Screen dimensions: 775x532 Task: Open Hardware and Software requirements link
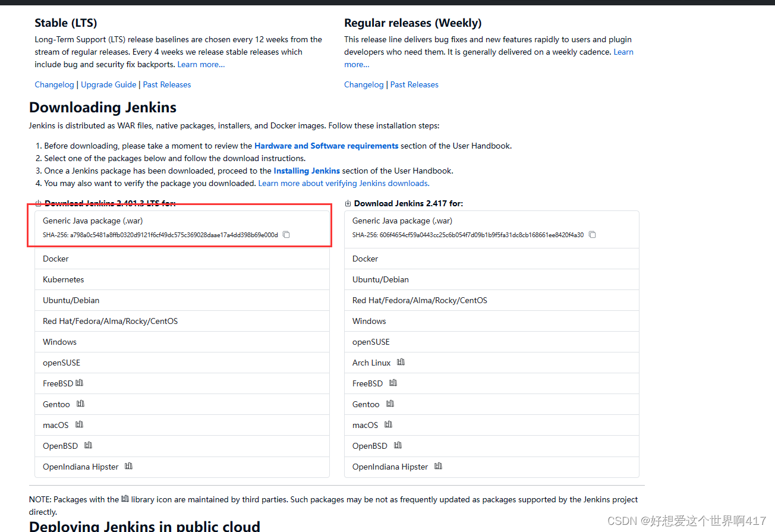point(326,146)
